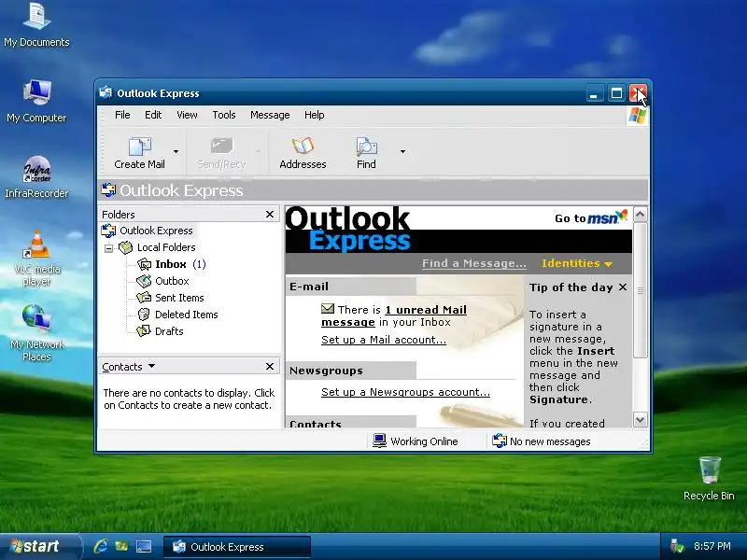Click the scroll up arrow in main pane
Screen dimensions: 747x560
(x=640, y=215)
